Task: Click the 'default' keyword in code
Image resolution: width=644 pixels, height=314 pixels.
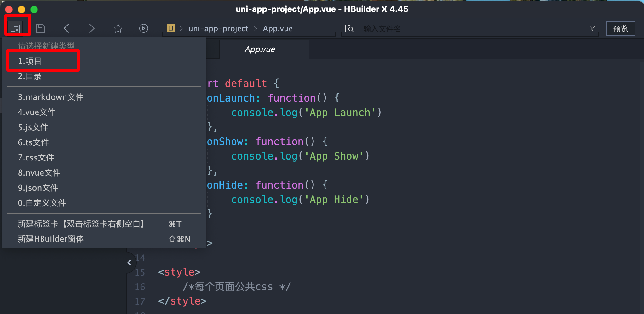Action: [246, 84]
